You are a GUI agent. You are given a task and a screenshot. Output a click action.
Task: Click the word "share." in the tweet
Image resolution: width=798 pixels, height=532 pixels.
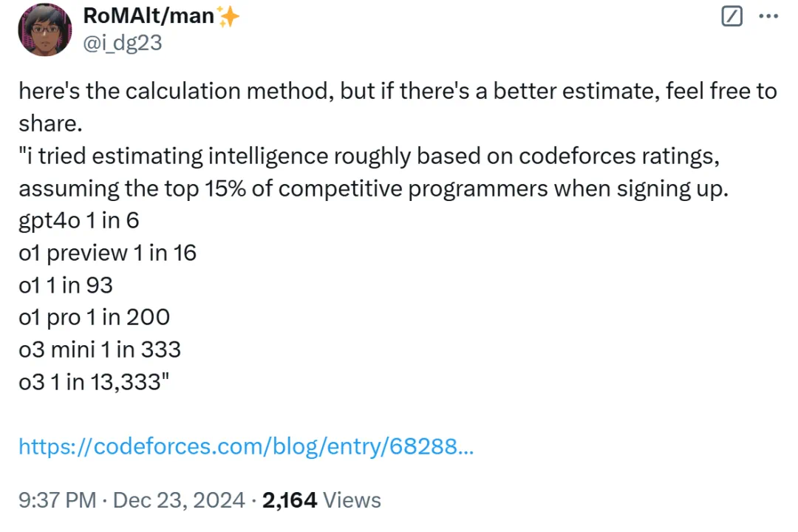click(50, 123)
